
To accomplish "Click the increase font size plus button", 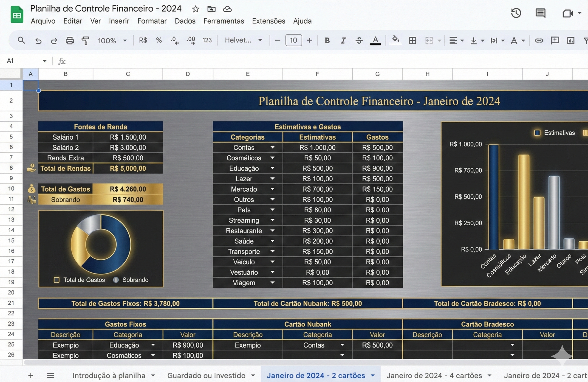I will [309, 40].
